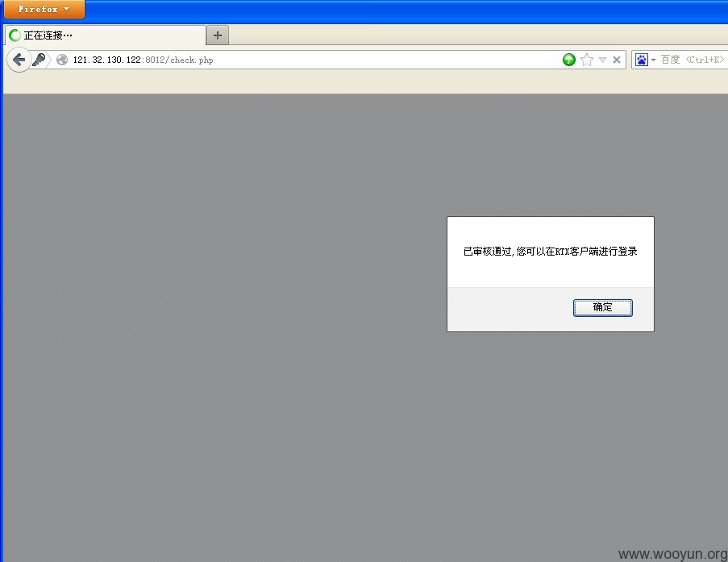The width and height of the screenshot is (728, 562).
Task: Click the Baidu paw search engine icon
Action: point(642,60)
